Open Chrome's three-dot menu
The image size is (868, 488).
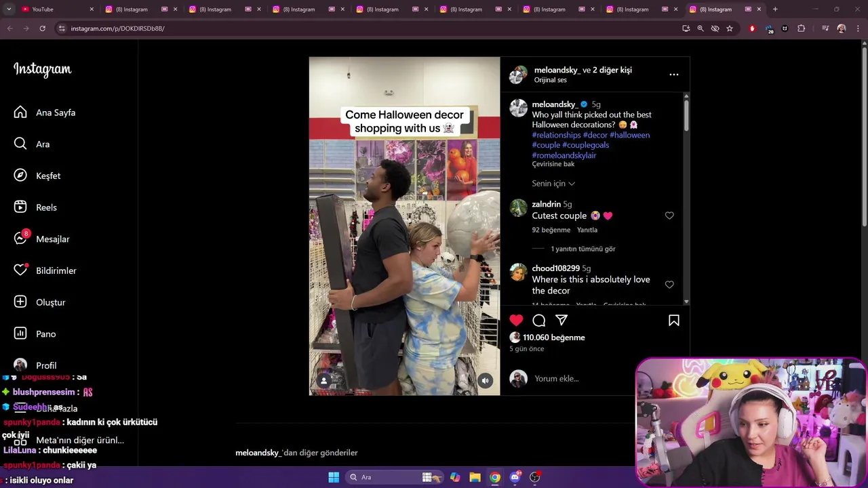(x=858, y=28)
